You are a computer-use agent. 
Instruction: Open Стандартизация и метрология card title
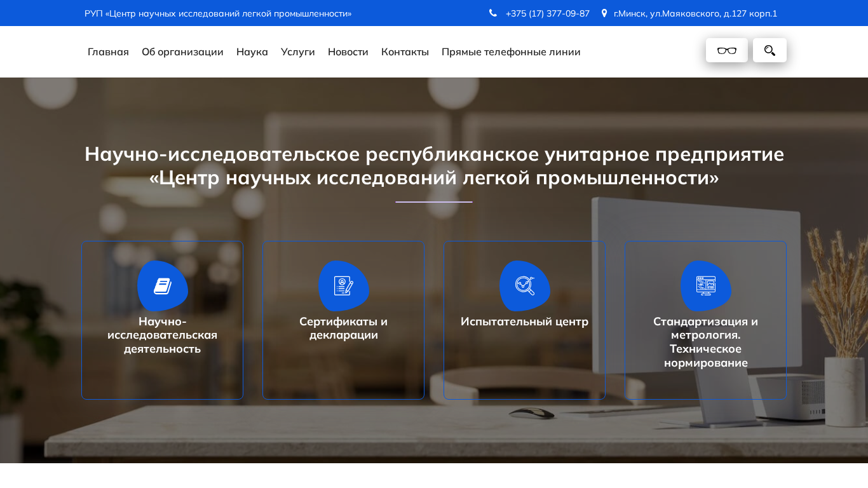click(706, 342)
